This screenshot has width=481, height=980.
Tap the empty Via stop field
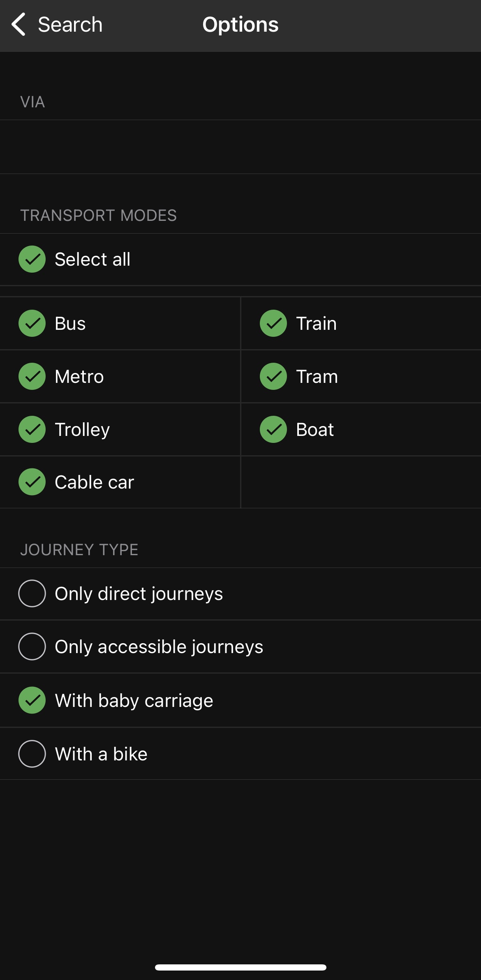tap(240, 147)
